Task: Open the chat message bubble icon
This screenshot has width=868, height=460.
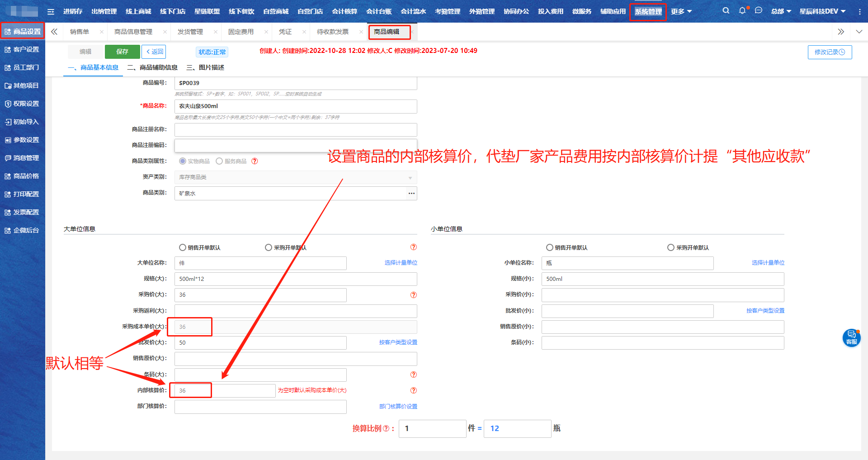Action: (759, 11)
